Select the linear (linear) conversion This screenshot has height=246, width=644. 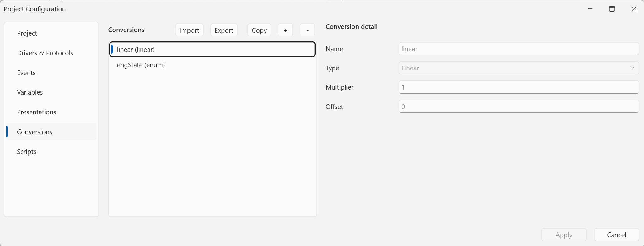pyautogui.click(x=212, y=49)
